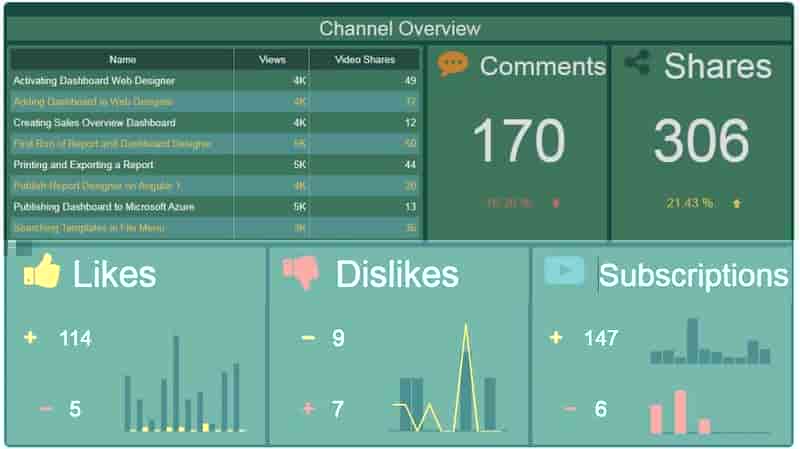Click the yellow plus icon beside 114
This screenshot has height=449, width=800.
point(30,337)
